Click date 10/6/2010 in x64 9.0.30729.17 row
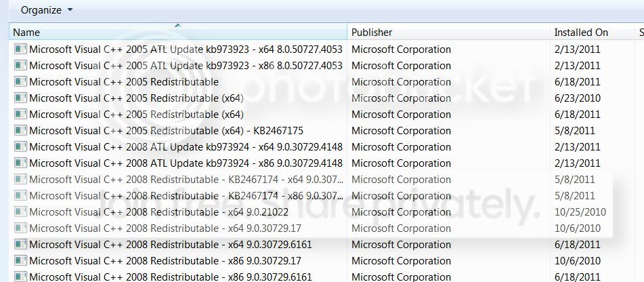This screenshot has height=282, width=644. coord(578,228)
